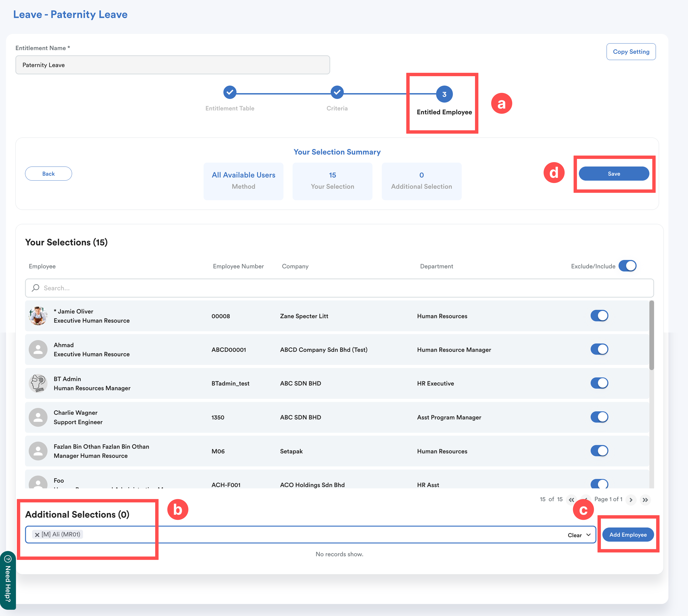Click the employee list vertical scrollbar
This screenshot has width=688, height=616.
click(651, 335)
